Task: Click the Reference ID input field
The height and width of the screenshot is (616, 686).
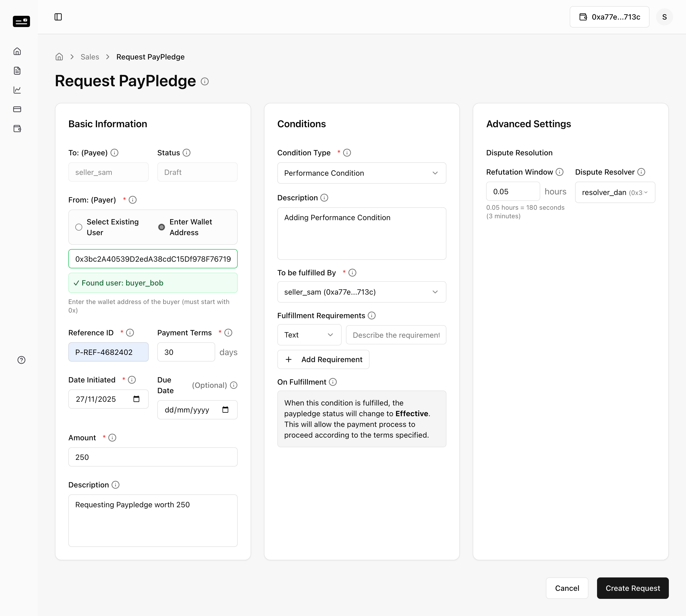Action: point(108,352)
